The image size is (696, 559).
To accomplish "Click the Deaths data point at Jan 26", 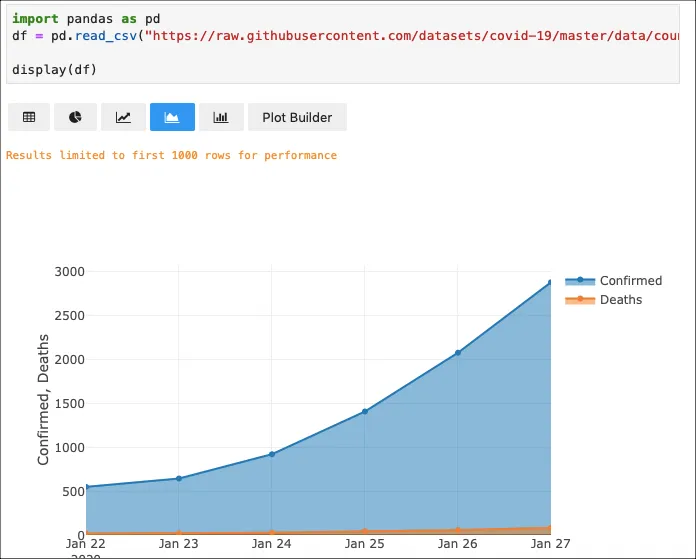I will point(458,530).
